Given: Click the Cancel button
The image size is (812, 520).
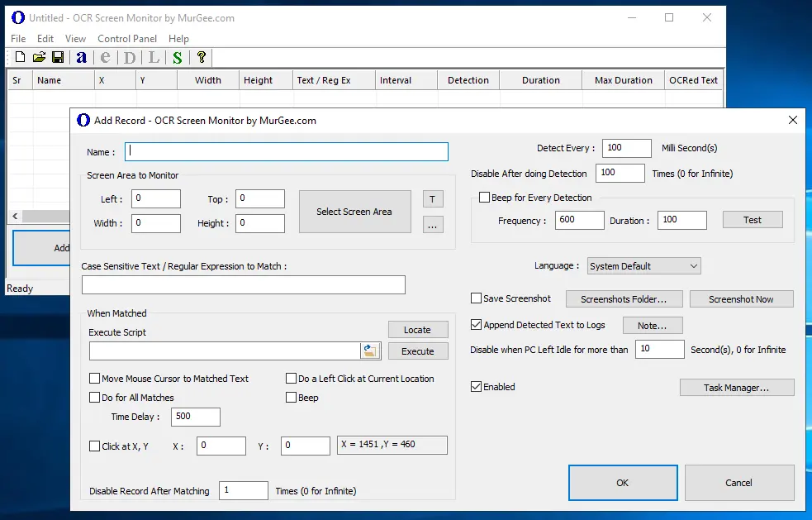Looking at the screenshot, I should [739, 483].
